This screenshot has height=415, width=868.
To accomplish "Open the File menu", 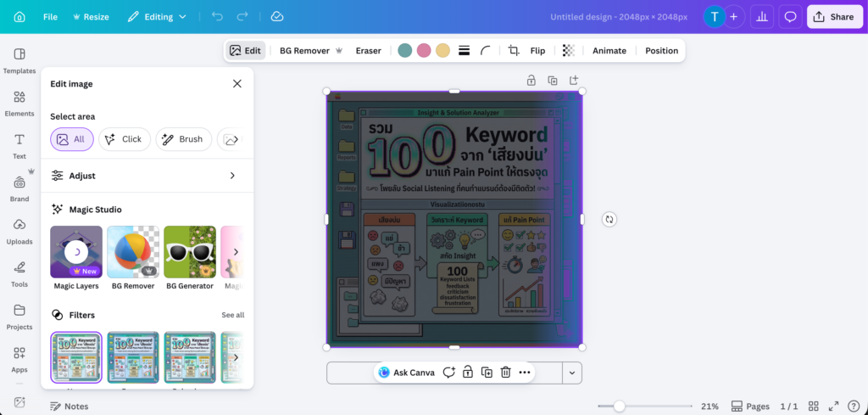I will [x=50, y=17].
